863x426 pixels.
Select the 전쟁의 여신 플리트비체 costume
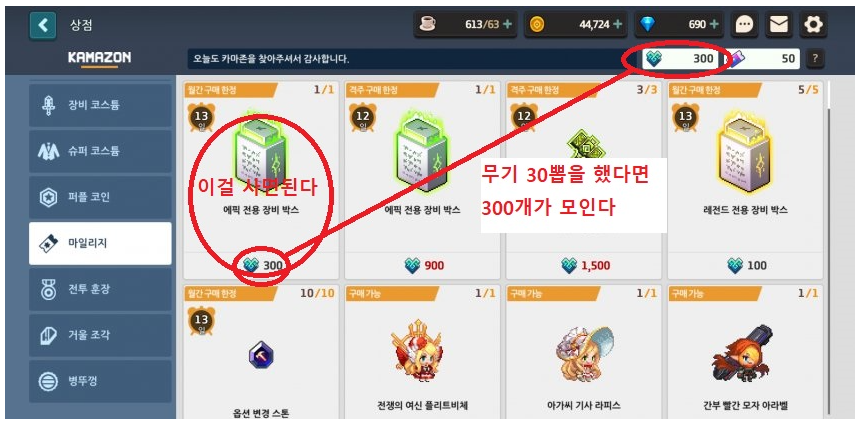[422, 352]
